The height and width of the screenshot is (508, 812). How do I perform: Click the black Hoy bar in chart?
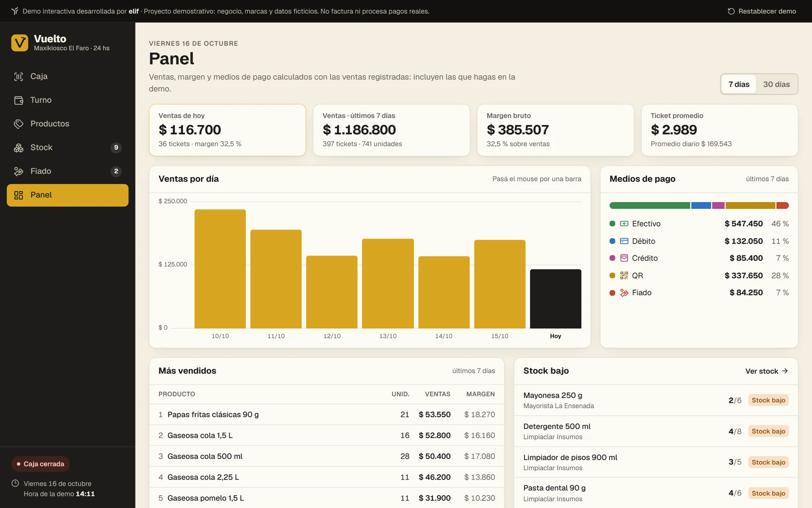(x=555, y=299)
